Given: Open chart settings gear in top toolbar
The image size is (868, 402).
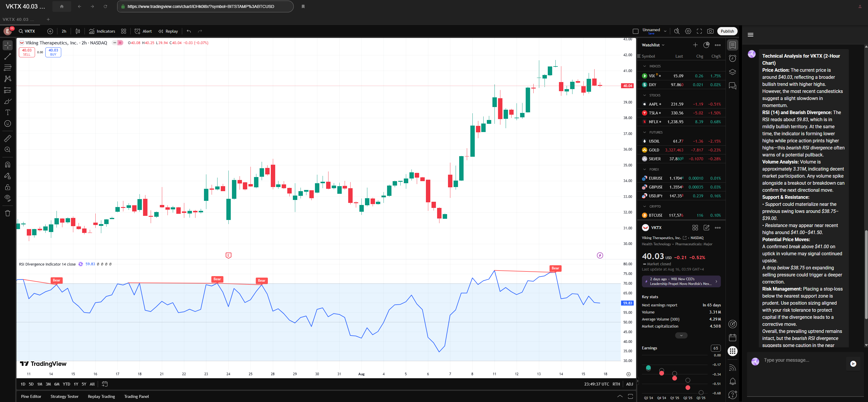Looking at the screenshot, I should [688, 31].
